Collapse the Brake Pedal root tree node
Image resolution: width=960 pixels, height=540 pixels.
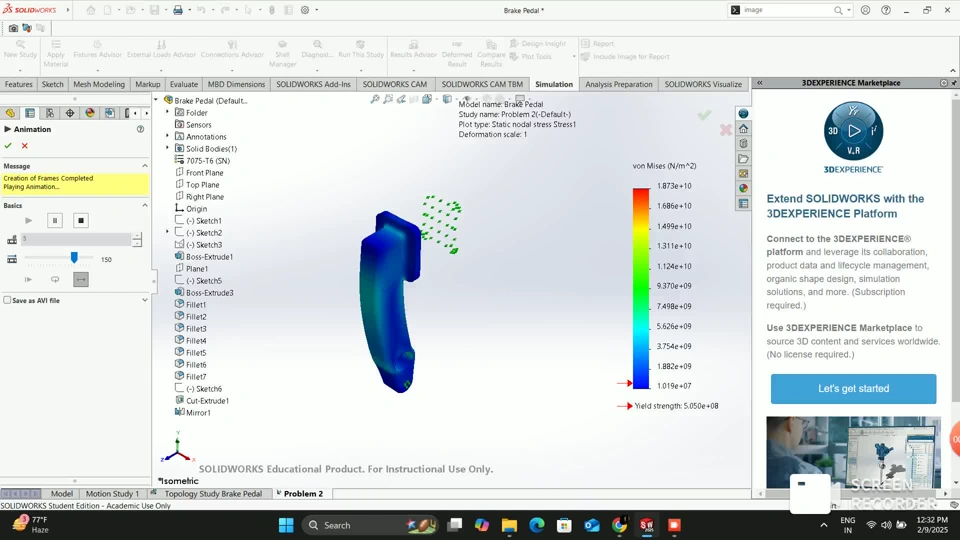tap(156, 100)
